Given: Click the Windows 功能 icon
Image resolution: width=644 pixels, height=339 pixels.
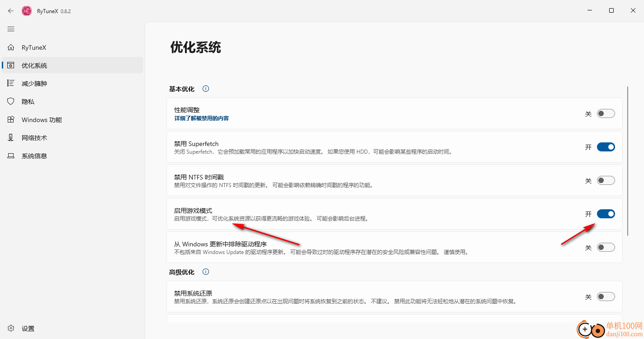Looking at the screenshot, I should click(11, 120).
